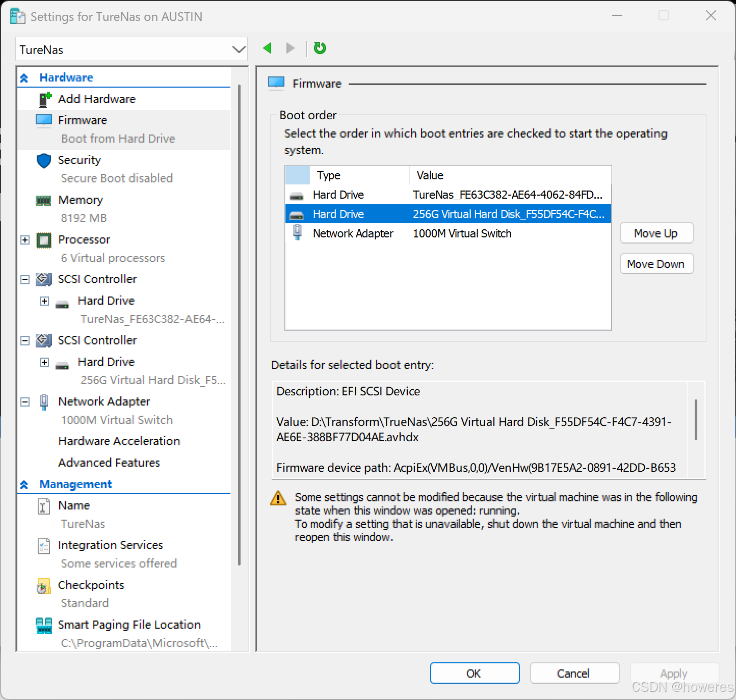Expand the Processor tree node
This screenshot has width=736, height=700.
[25, 240]
